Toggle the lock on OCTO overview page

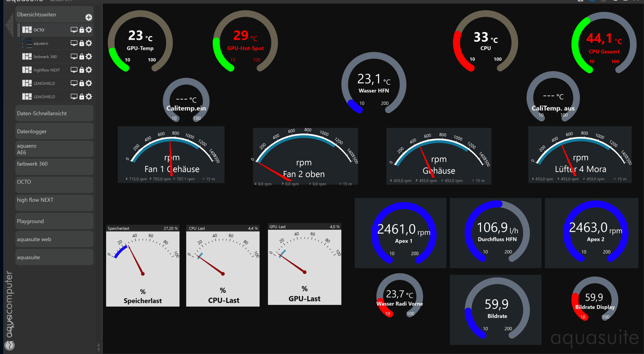82,30
